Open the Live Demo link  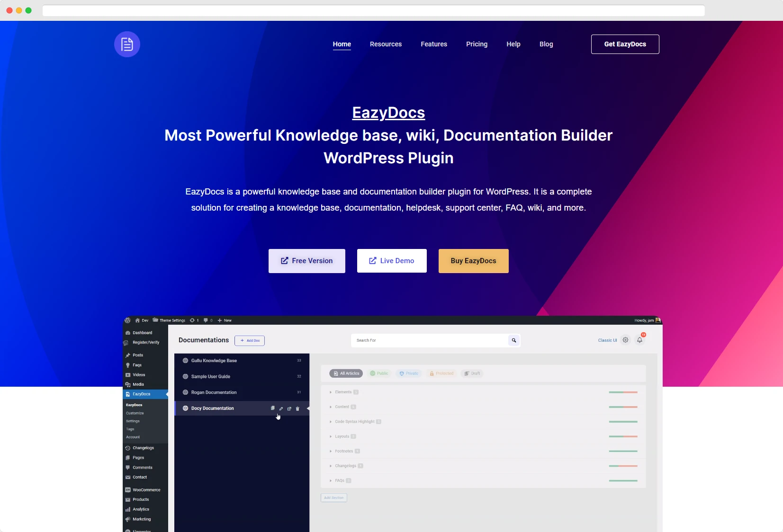tap(392, 261)
